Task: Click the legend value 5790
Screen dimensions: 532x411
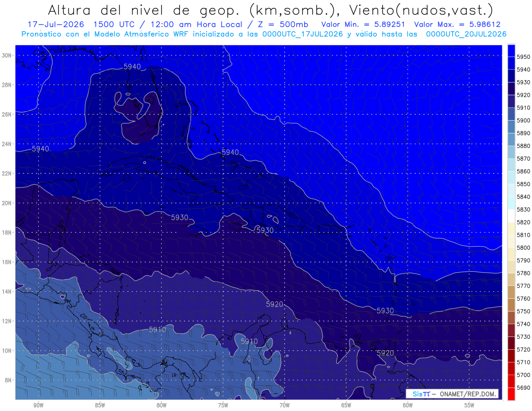Action: coord(524,260)
